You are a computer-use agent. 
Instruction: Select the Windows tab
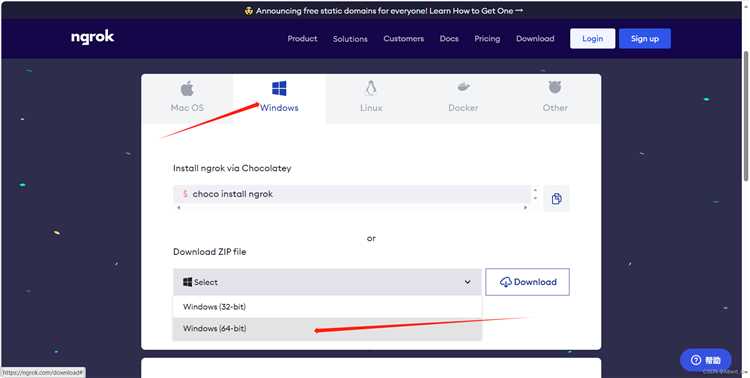(279, 99)
